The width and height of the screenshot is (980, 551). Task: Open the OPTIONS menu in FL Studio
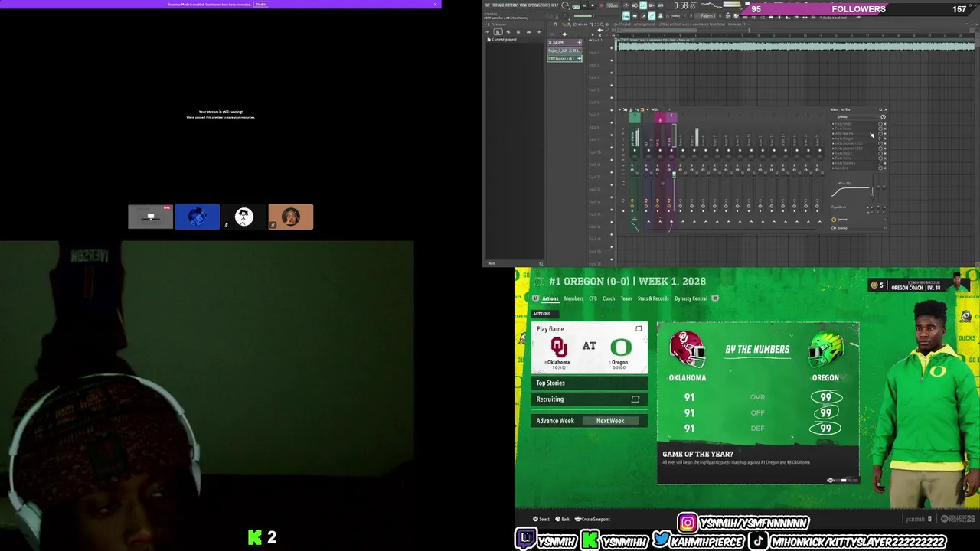(x=534, y=5)
